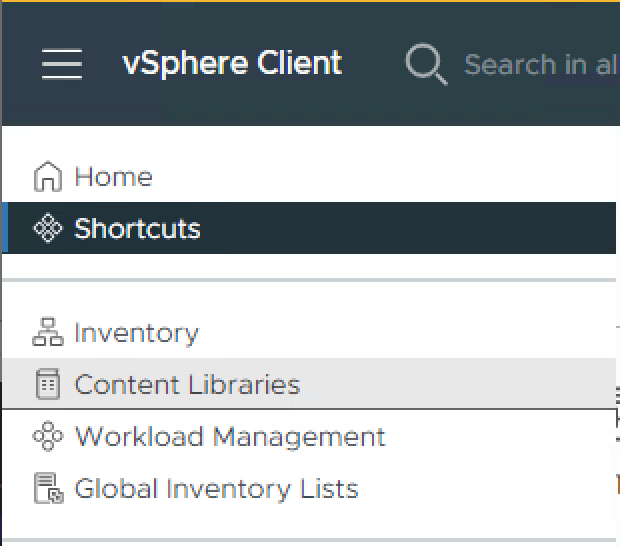The width and height of the screenshot is (620, 546).
Task: Navigate to Workload Management text label
Action: tap(230, 437)
